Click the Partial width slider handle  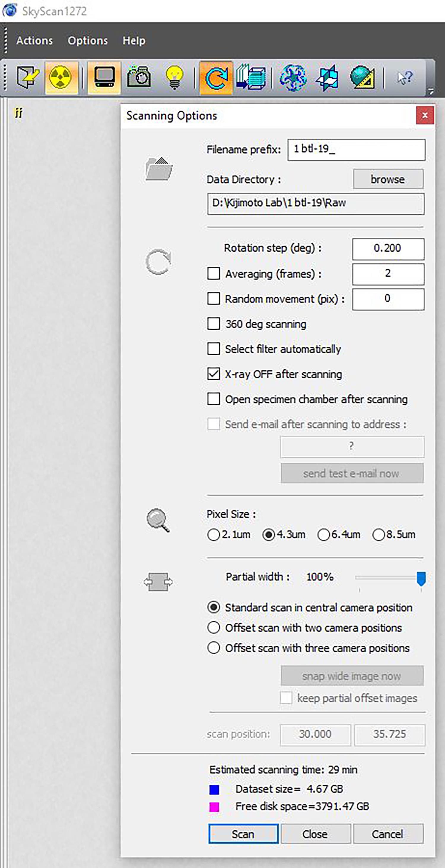(x=421, y=579)
